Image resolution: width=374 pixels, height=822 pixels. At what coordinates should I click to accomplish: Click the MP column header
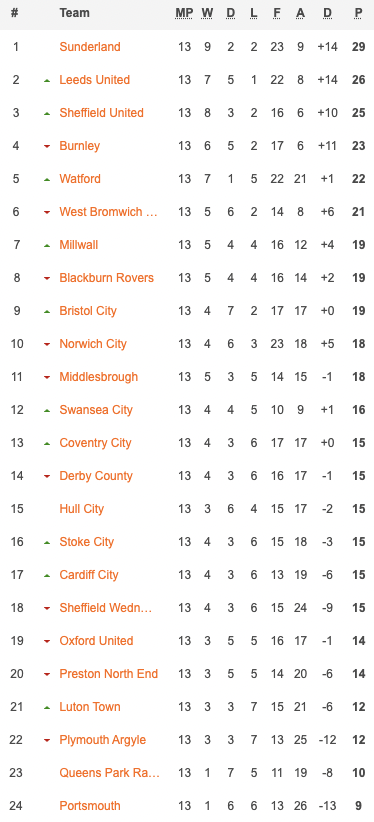click(184, 13)
